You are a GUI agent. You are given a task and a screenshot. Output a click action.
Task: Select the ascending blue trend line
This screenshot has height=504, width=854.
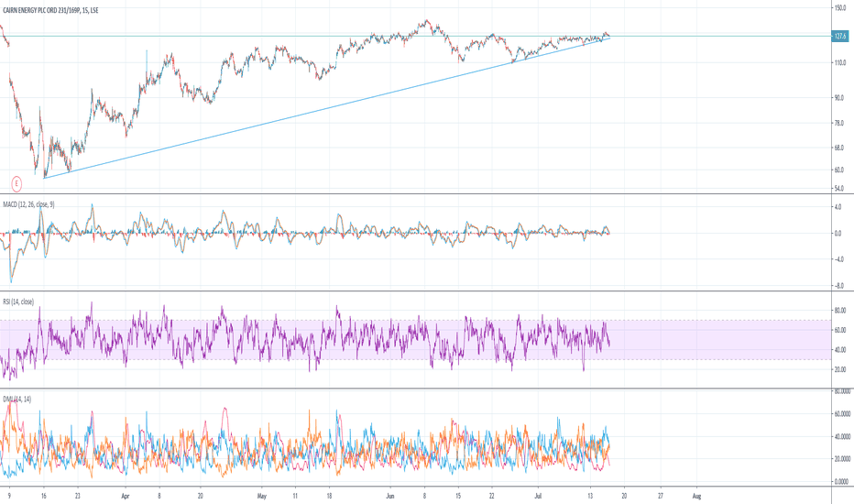click(327, 107)
